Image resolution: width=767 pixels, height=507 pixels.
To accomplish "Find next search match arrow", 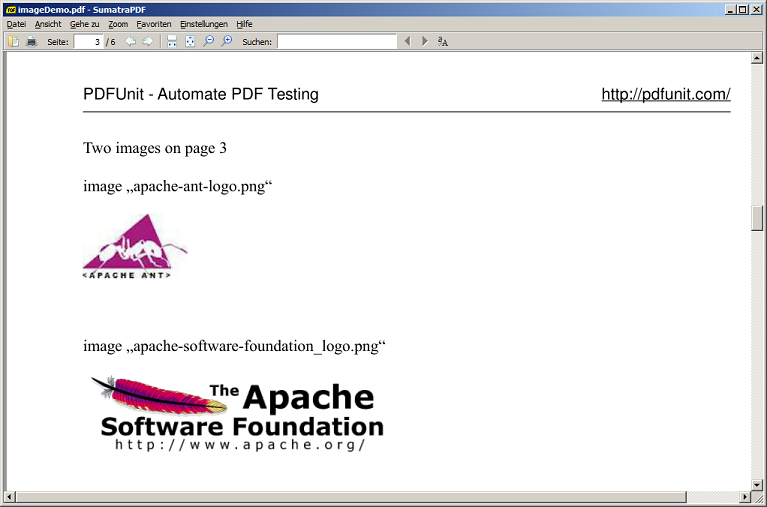I will (425, 41).
